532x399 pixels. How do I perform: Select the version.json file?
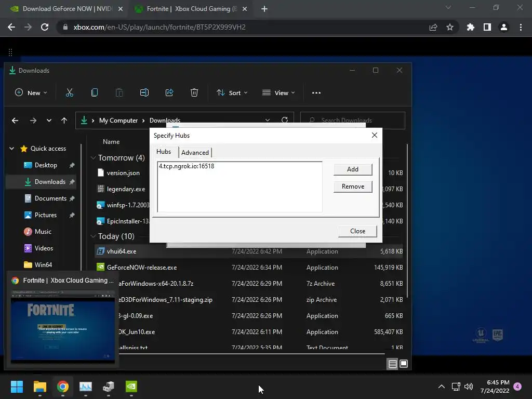pos(123,172)
